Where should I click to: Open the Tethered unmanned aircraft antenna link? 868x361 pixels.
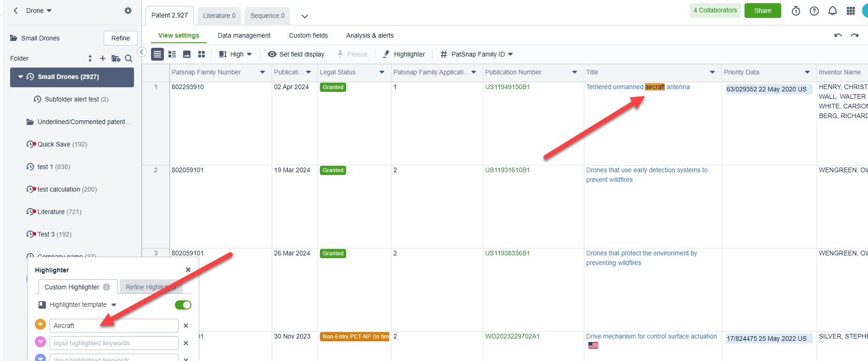pos(638,87)
